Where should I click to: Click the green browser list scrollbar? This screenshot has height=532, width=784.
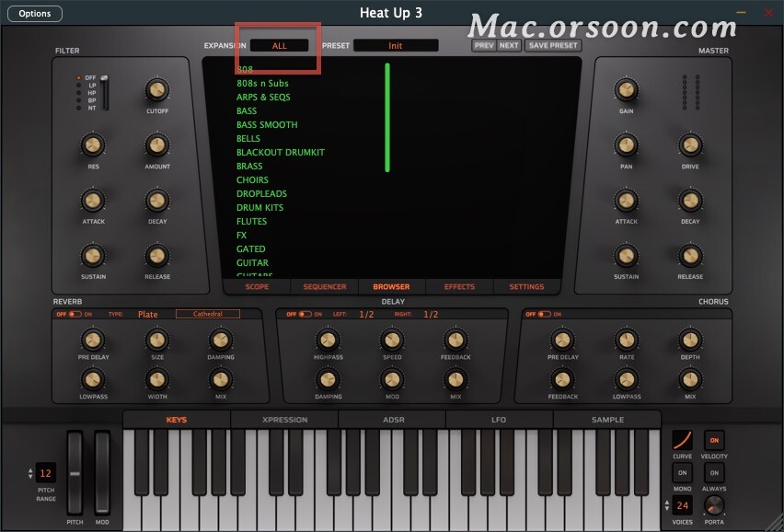pos(387,118)
